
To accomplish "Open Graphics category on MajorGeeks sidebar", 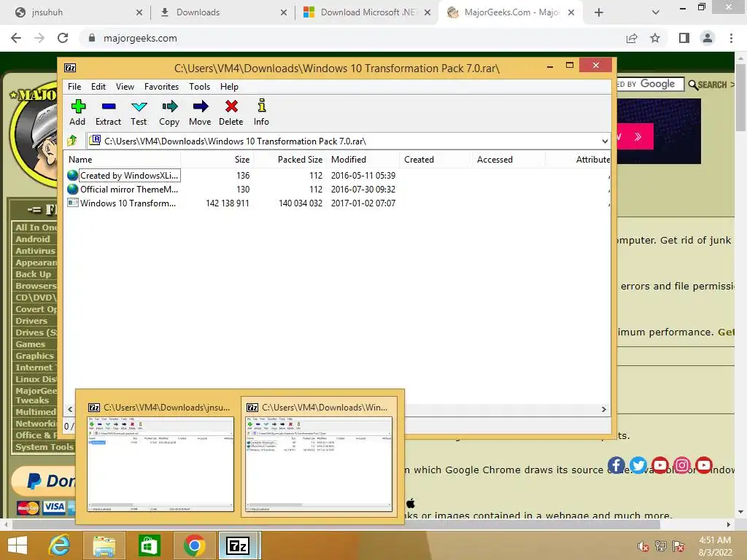I will click(34, 356).
